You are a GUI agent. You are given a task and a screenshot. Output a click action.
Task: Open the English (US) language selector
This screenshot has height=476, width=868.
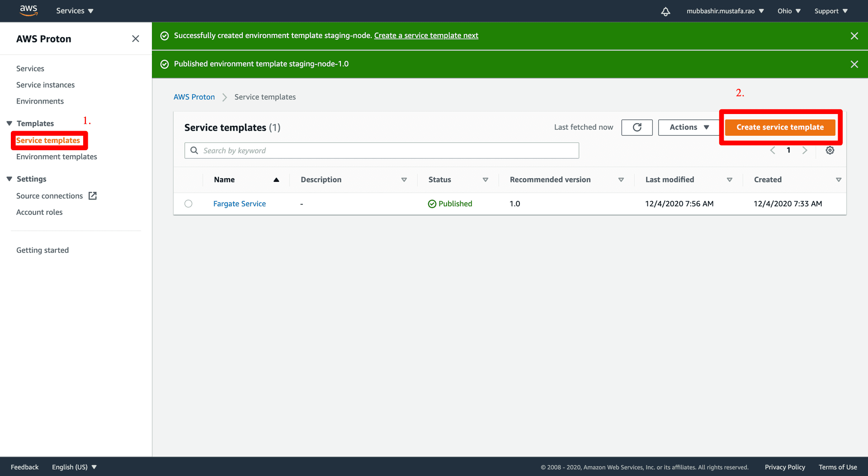click(x=74, y=467)
